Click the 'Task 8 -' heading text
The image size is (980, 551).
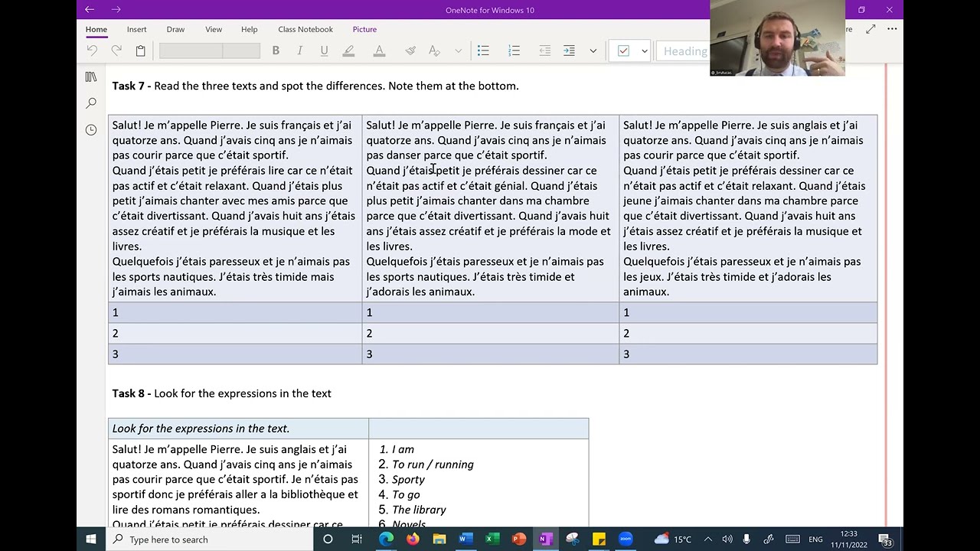point(132,393)
